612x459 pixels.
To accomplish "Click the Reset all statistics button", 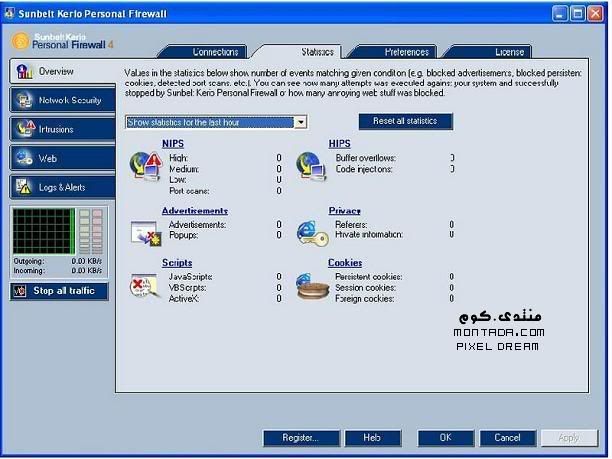I will point(406,121).
